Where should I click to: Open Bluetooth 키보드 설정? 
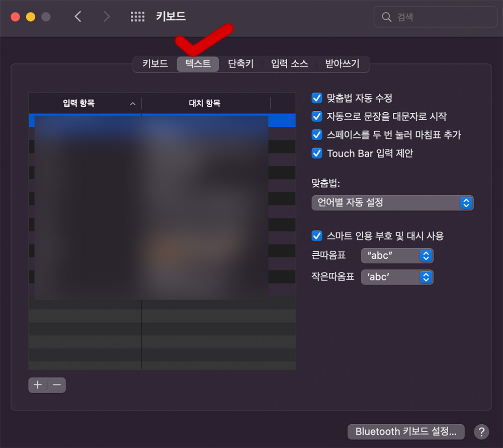click(406, 431)
